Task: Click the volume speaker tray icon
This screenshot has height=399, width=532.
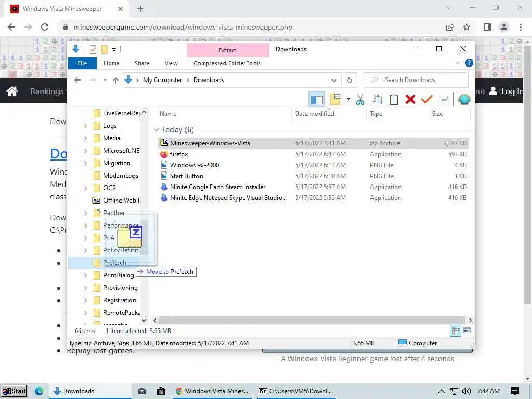Action: [x=467, y=391]
